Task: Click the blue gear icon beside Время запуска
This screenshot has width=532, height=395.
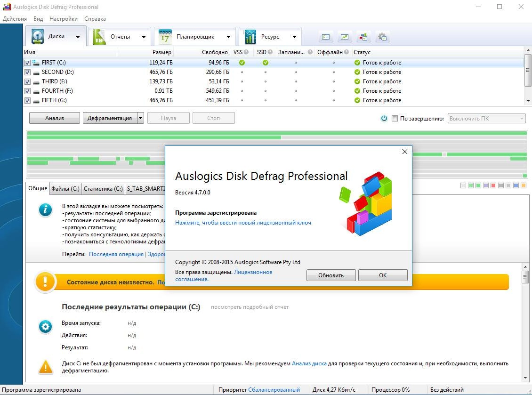Action: click(46, 326)
